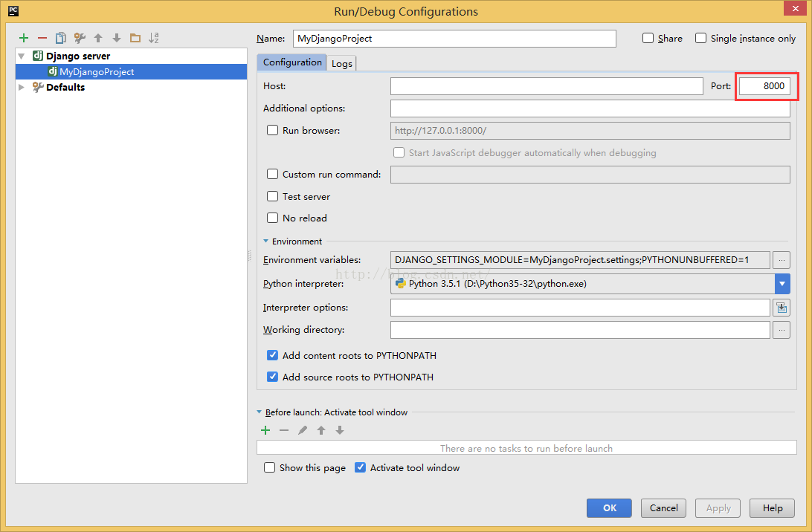
Task: Select MyDjangoProject in the configuration tree
Action: pos(131,71)
